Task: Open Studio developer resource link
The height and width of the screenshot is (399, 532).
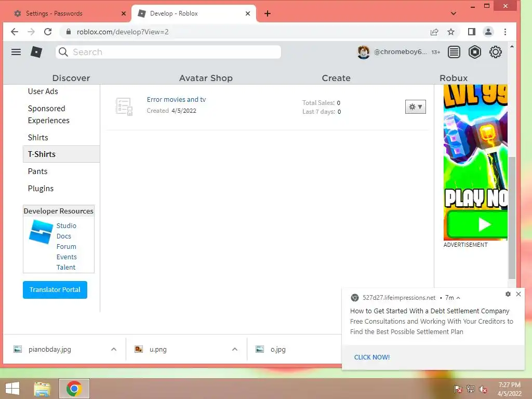Action: (x=66, y=225)
